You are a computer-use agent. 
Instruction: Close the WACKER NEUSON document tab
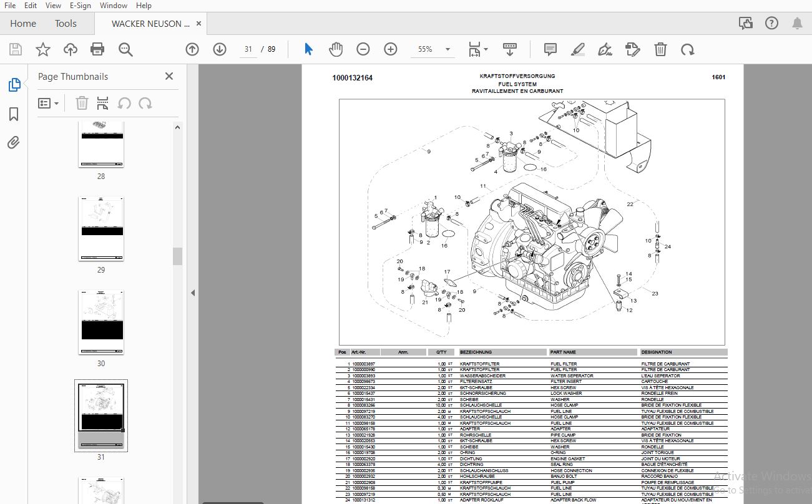[x=199, y=24]
